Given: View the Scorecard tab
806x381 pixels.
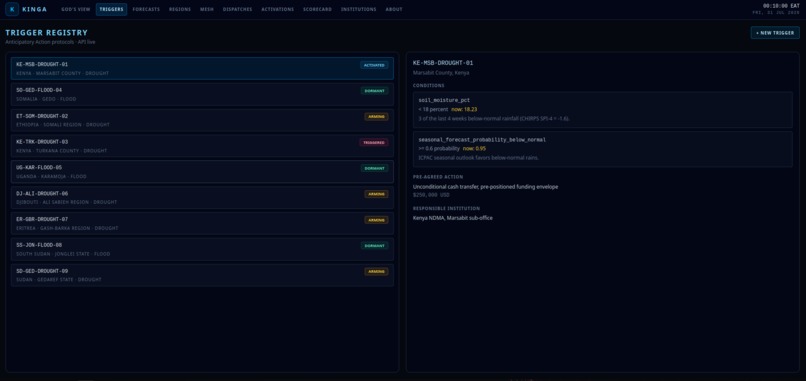Looking at the screenshot, I should (x=317, y=9).
